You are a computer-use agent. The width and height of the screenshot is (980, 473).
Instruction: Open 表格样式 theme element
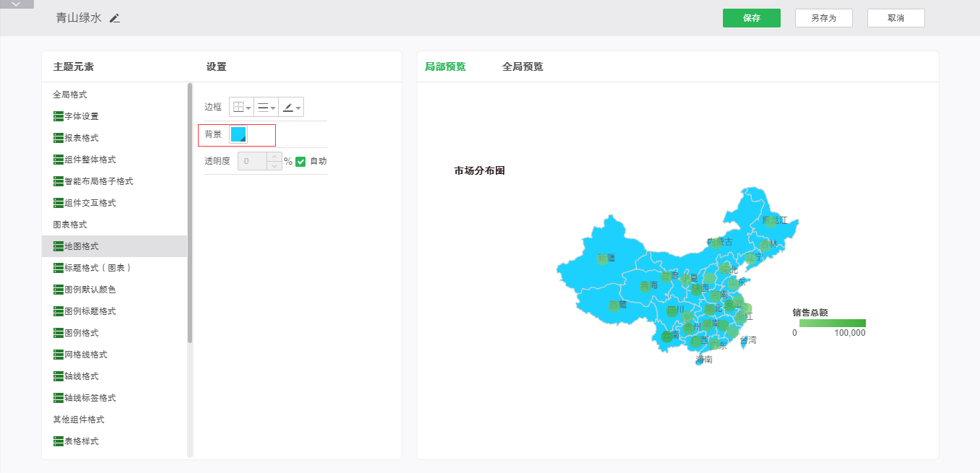[81, 441]
